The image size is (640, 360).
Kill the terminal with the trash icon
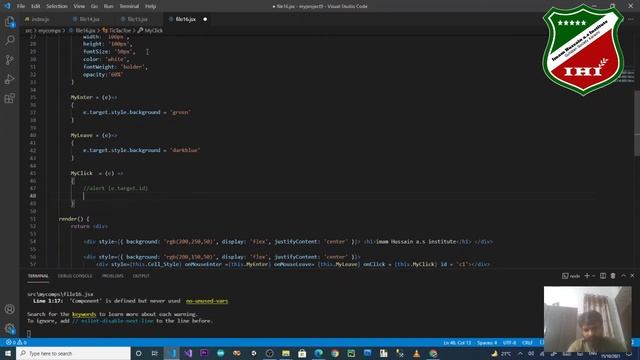(x=613, y=276)
